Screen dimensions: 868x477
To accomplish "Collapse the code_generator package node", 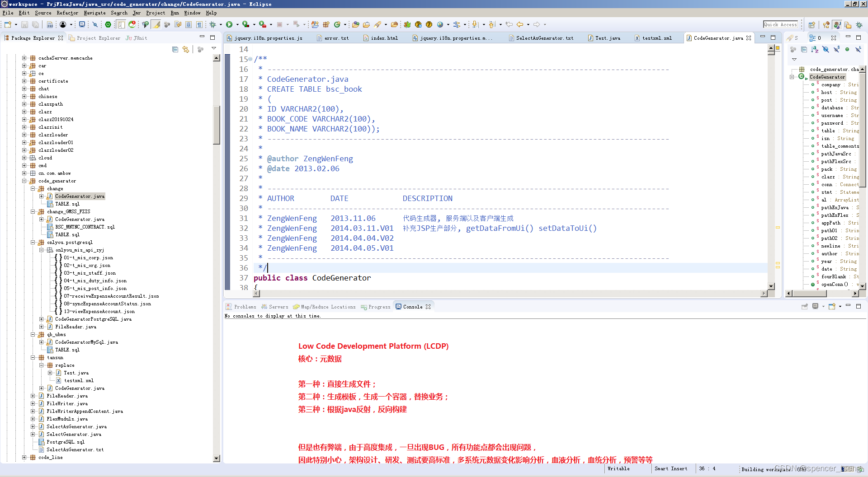I will point(24,181).
